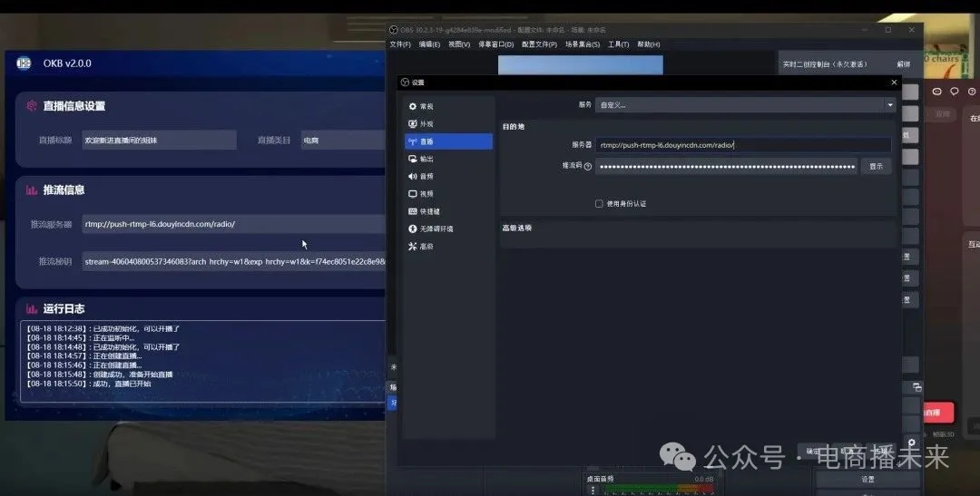Click the 显示 button to reveal stream key
Image resolution: width=980 pixels, height=496 pixels.
coord(876,167)
